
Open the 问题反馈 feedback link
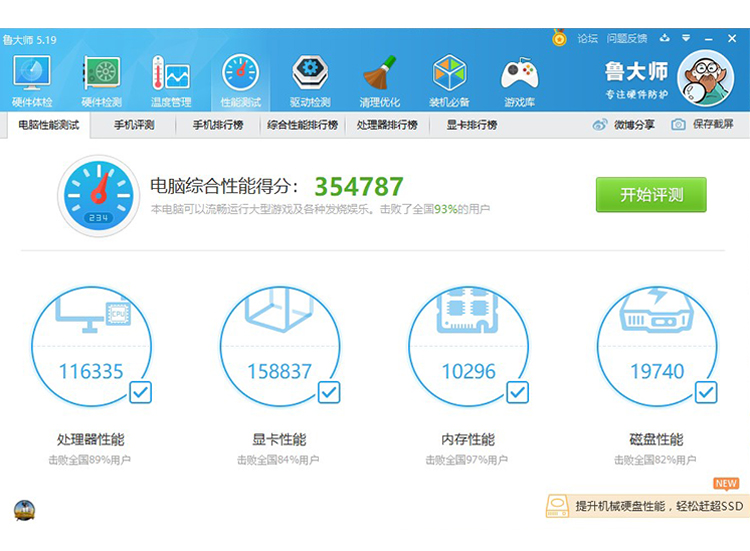pos(627,38)
